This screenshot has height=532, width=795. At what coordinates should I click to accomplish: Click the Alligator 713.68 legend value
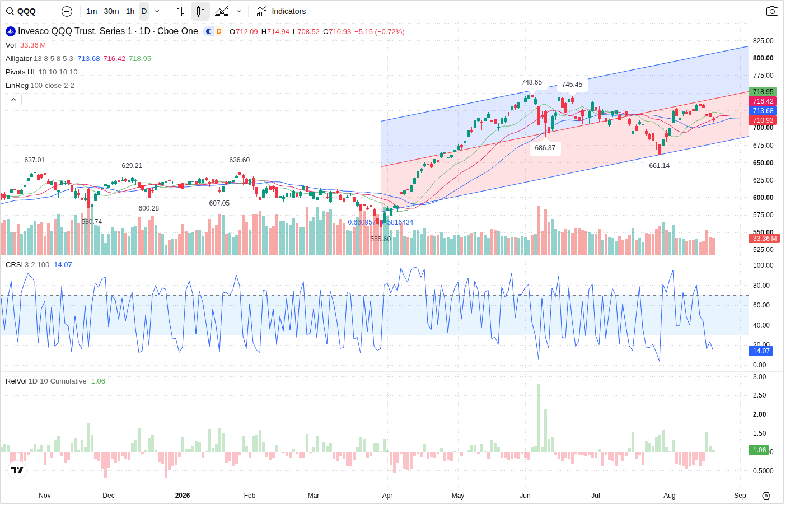pos(88,59)
